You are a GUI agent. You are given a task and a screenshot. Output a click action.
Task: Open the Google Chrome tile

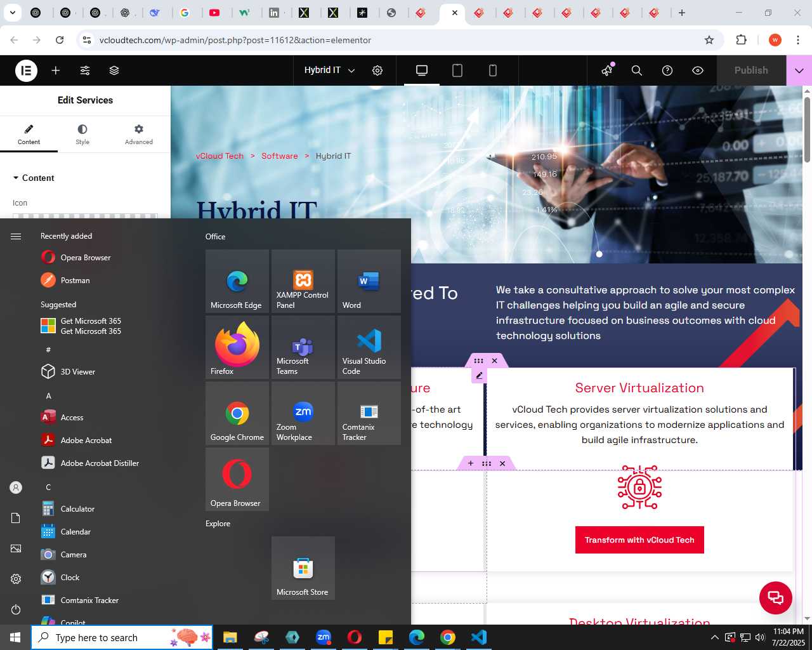[x=237, y=413]
